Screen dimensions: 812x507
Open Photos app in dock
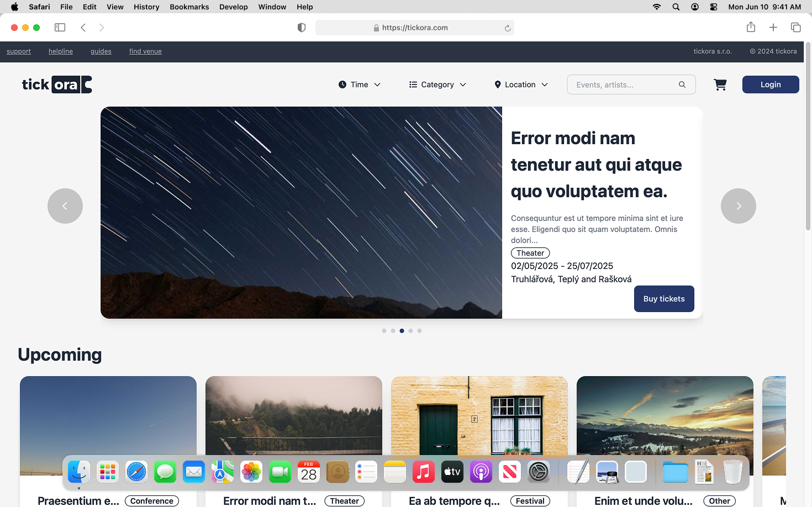(251, 472)
